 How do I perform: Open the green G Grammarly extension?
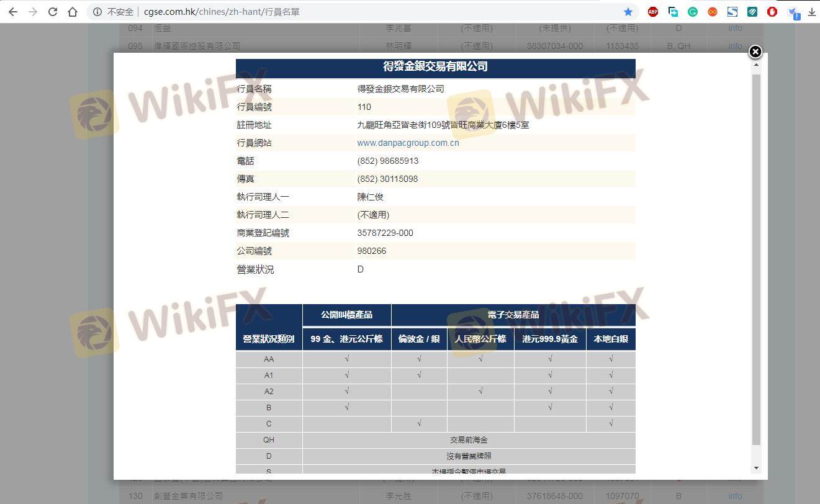693,12
